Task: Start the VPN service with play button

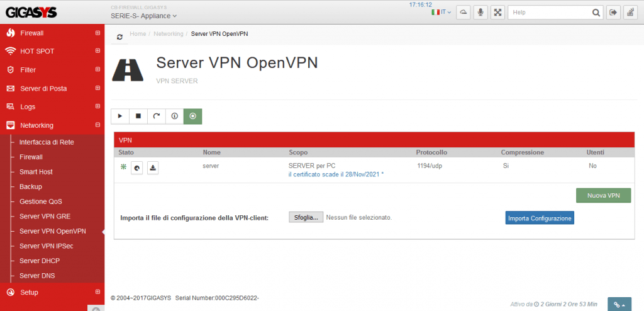Action: [x=120, y=116]
